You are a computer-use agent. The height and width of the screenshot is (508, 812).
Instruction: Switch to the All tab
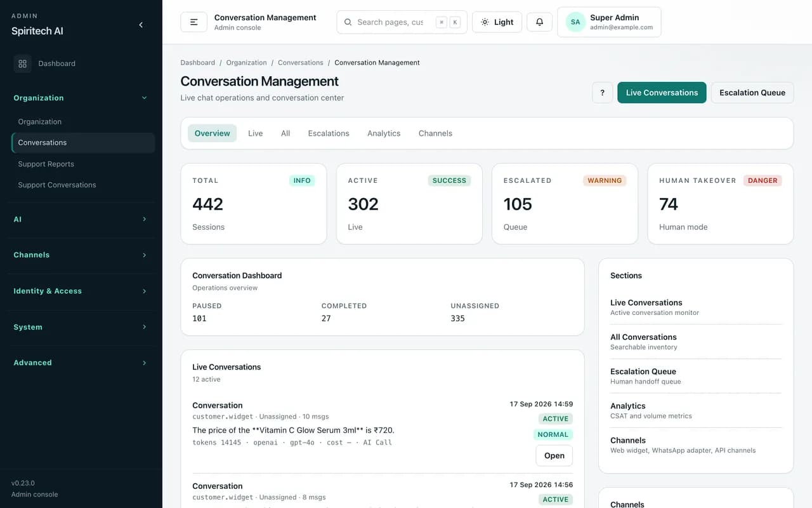pyautogui.click(x=285, y=133)
